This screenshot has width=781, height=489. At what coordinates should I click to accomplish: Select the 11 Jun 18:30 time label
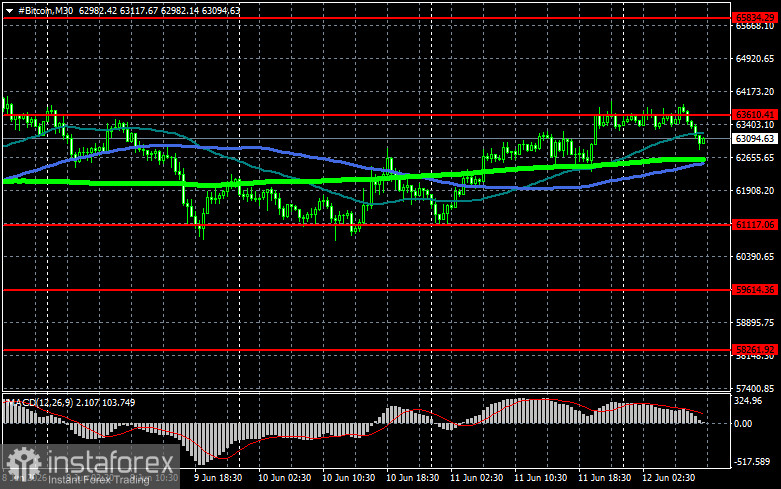click(x=604, y=478)
